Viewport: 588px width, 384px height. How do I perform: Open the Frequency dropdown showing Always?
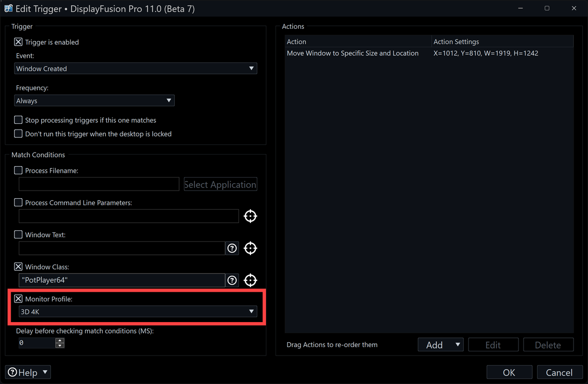(95, 101)
